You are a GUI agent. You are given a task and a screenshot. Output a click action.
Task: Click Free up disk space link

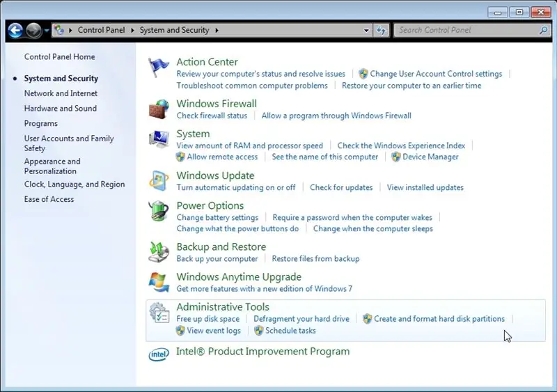207,319
